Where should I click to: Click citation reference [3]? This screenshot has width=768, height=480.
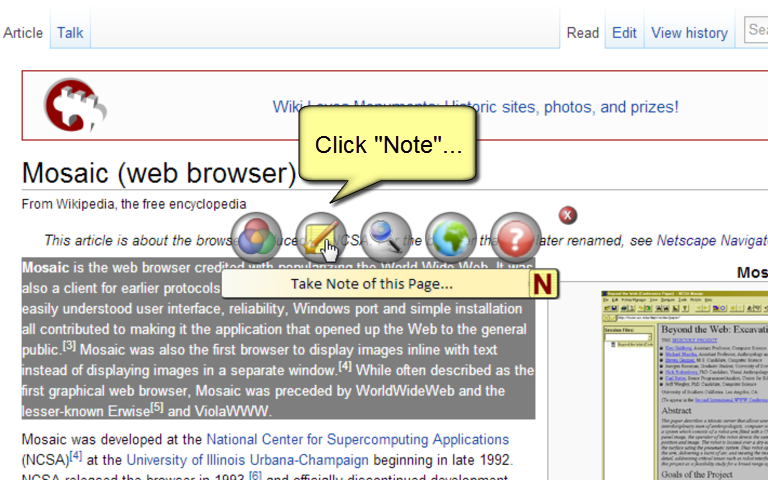tap(69, 345)
